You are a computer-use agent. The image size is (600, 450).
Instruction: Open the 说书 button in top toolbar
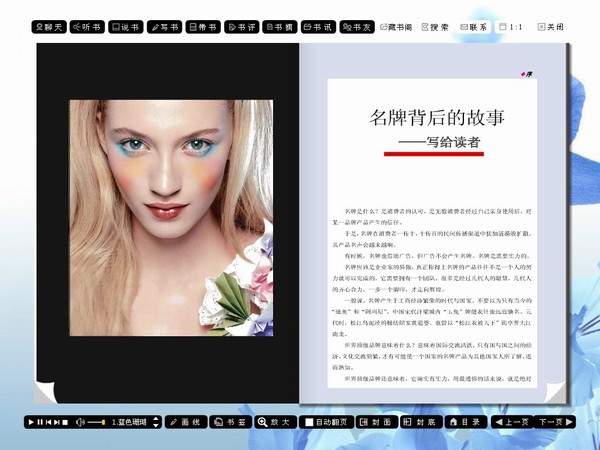tap(126, 27)
